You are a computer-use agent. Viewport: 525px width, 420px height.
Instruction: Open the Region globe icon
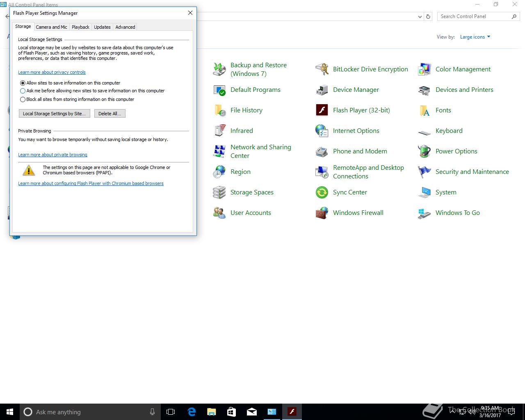[x=219, y=172]
